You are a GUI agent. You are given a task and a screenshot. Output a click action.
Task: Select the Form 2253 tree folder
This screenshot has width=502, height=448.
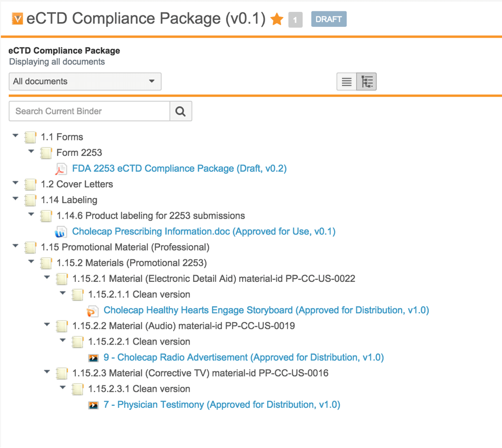tap(79, 153)
